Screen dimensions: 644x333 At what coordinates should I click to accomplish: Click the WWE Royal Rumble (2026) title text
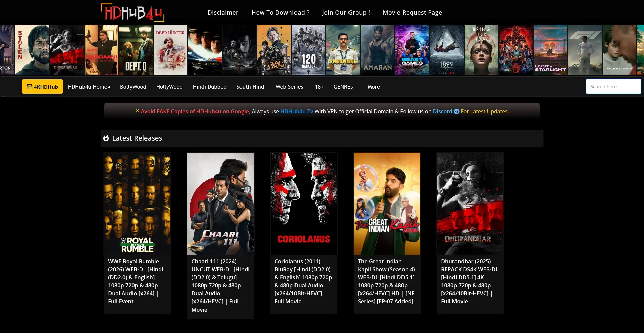[x=136, y=281]
